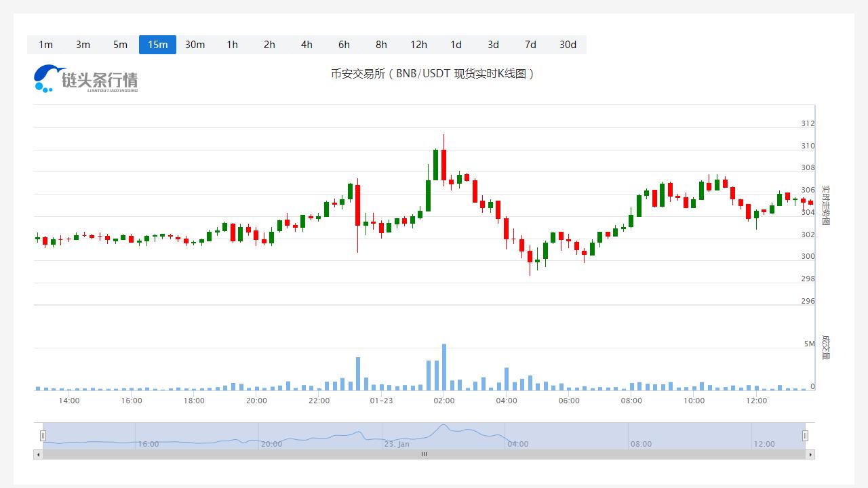Switch to the 4h interval
868x488 pixels.
point(307,45)
